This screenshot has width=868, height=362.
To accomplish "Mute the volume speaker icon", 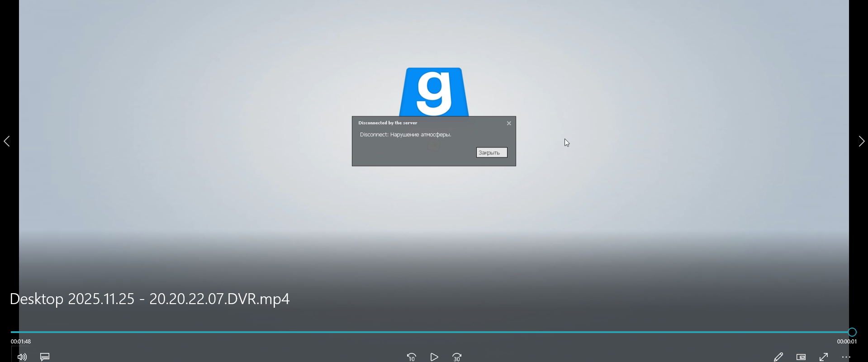I will point(22,357).
